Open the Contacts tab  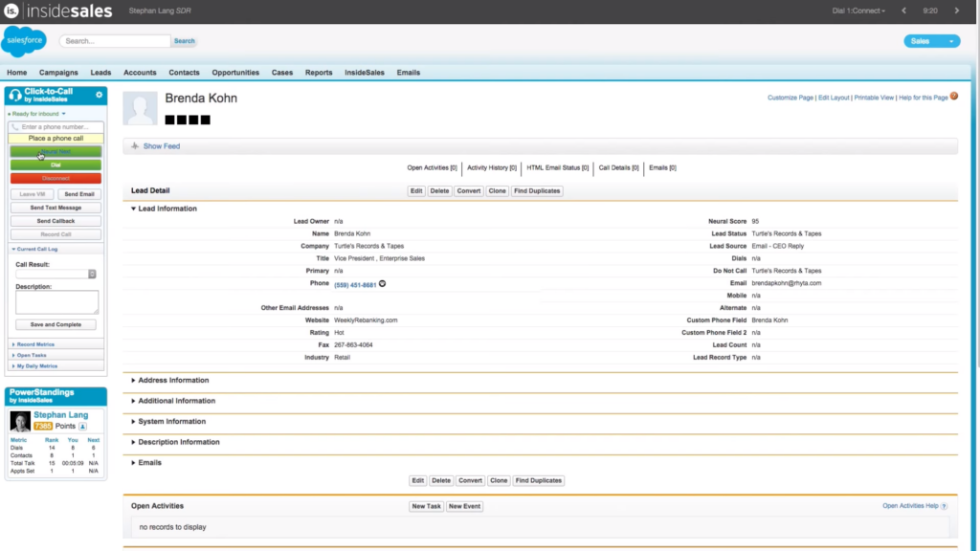184,73
